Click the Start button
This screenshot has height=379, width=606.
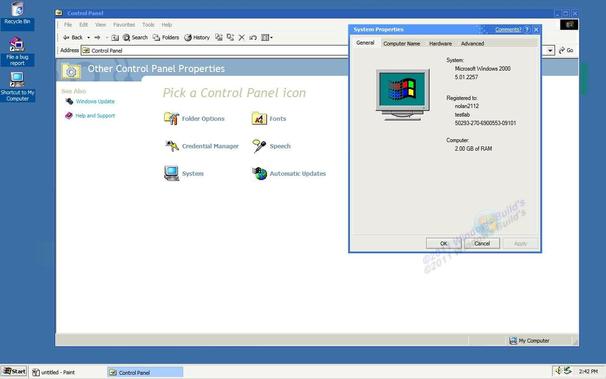14,372
